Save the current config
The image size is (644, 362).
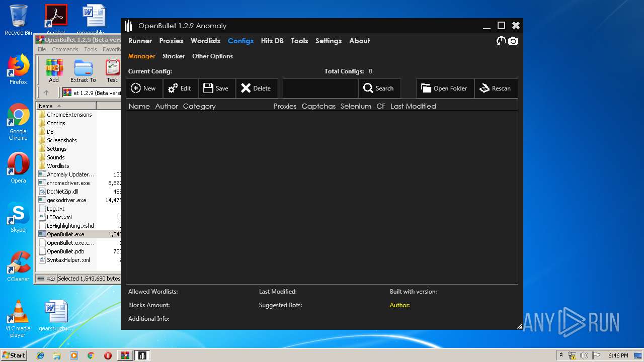pos(216,88)
